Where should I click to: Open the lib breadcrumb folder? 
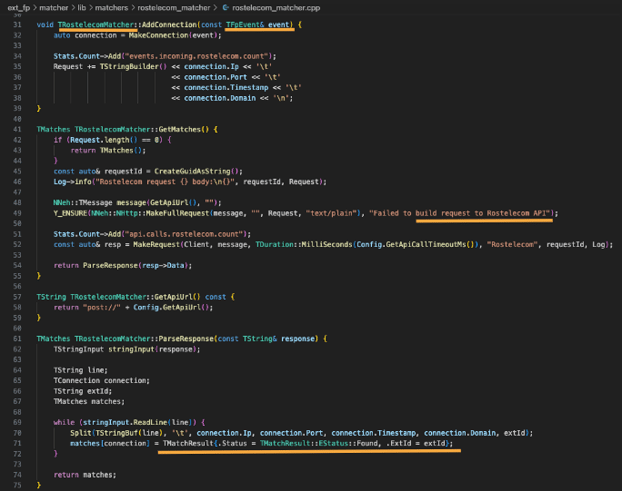pos(82,8)
